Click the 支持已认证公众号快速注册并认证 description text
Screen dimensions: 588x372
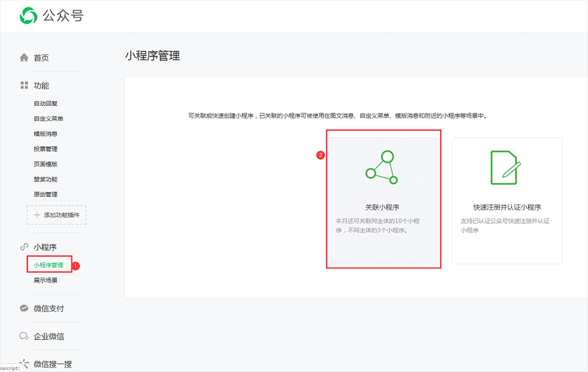click(505, 226)
